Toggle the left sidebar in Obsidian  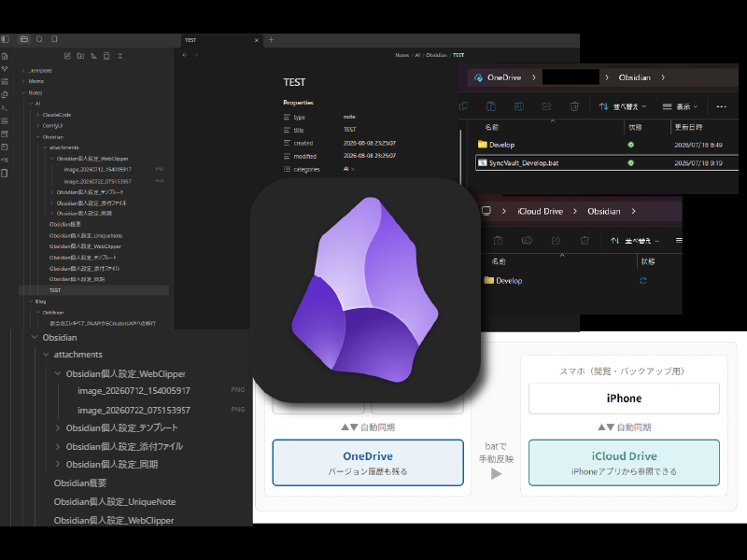[x=6, y=39]
